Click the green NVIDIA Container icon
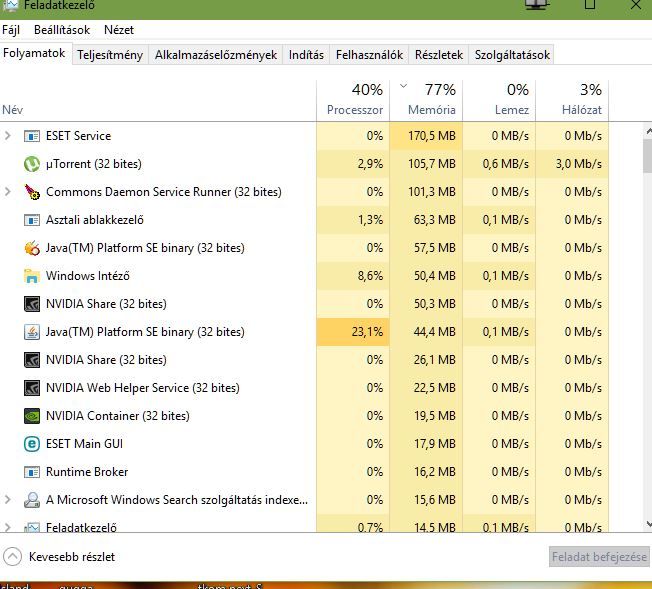The width and height of the screenshot is (652, 589). point(32,416)
